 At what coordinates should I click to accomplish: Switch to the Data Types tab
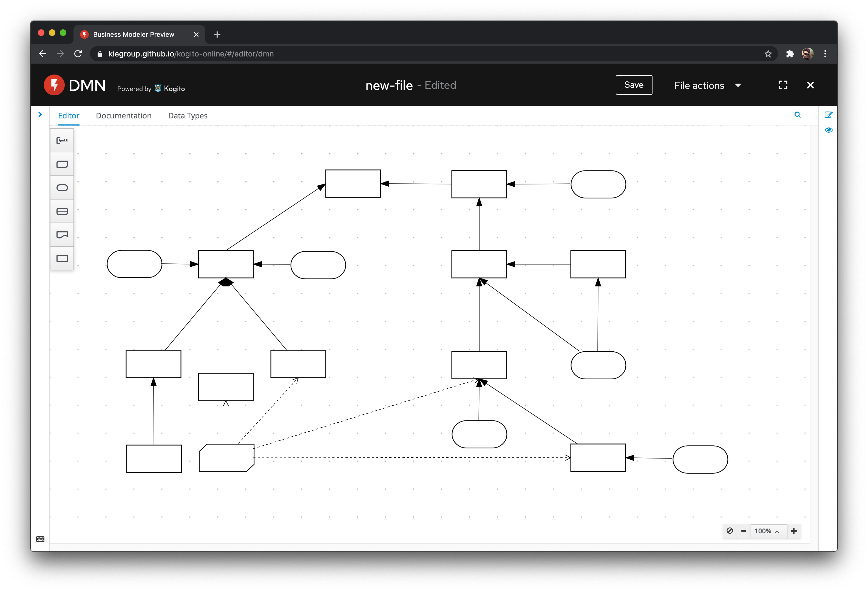(x=188, y=116)
